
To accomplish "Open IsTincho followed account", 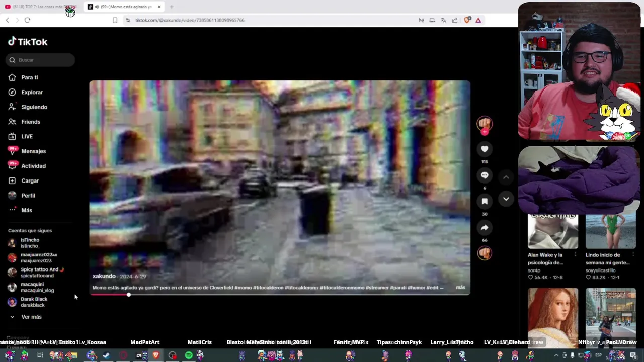I will tap(24, 243).
